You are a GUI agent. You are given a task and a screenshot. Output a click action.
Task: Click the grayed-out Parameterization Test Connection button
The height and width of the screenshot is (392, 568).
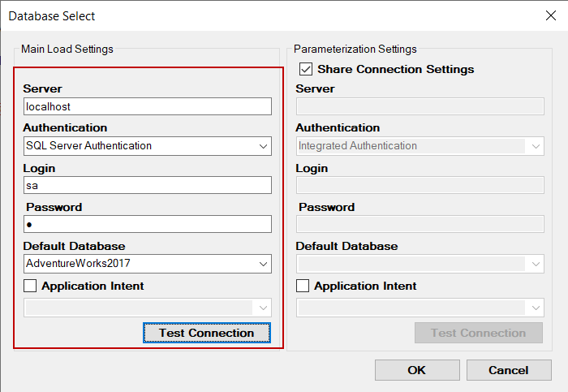point(478,333)
